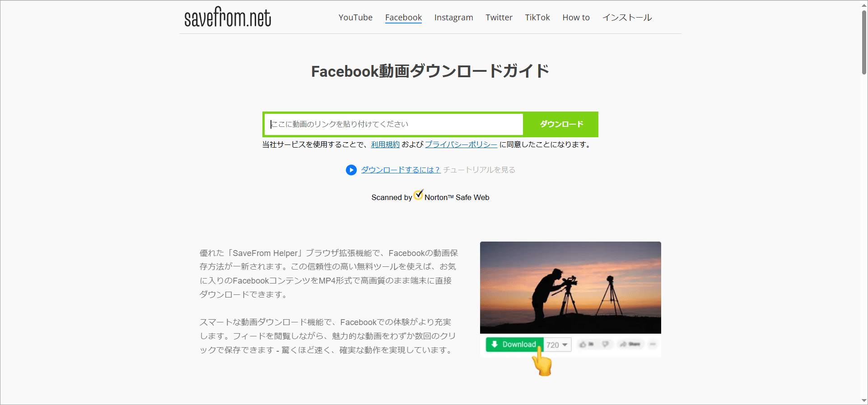Click the scrollbar down arrow
The width and height of the screenshot is (868, 405).
864,400
